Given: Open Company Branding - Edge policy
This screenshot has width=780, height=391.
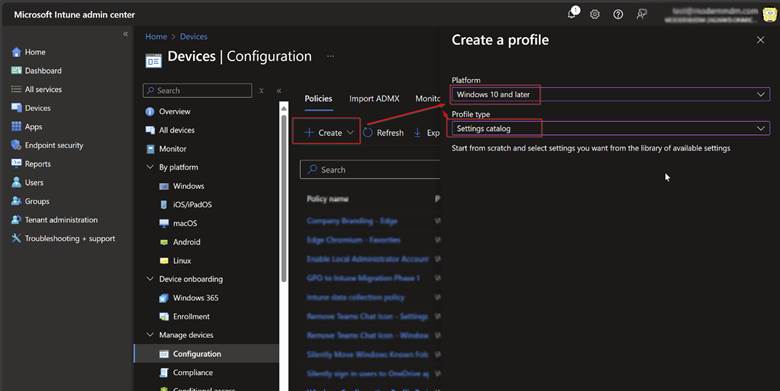Looking at the screenshot, I should (352, 221).
